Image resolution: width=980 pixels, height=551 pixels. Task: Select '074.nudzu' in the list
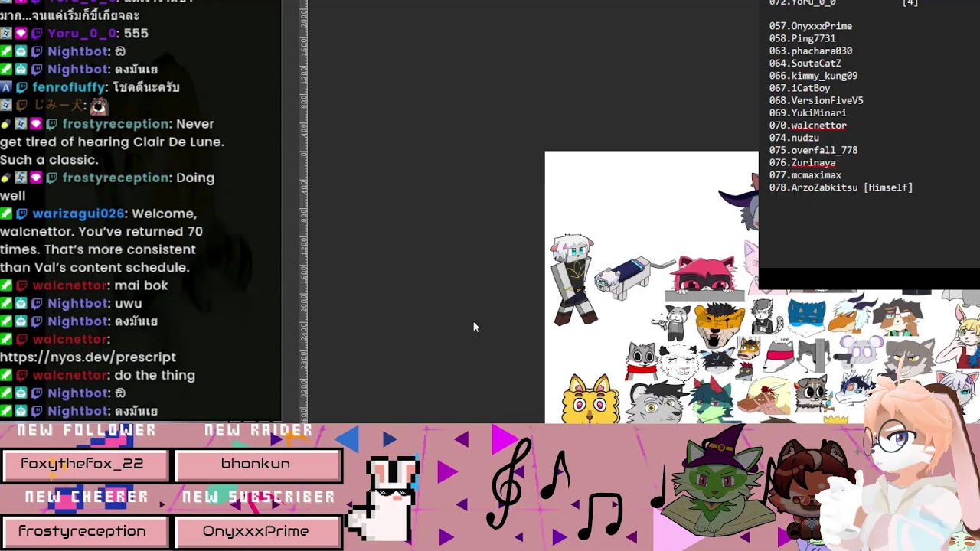click(x=794, y=138)
